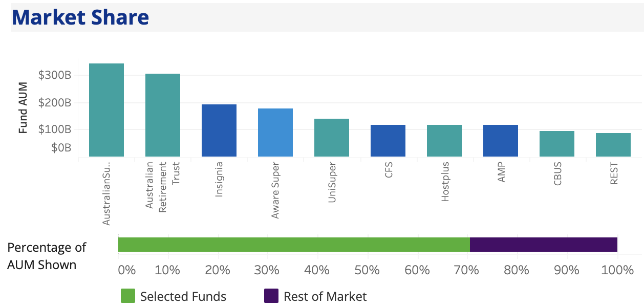The width and height of the screenshot is (644, 307).
Task: Select the REST bar
Action: point(613,145)
